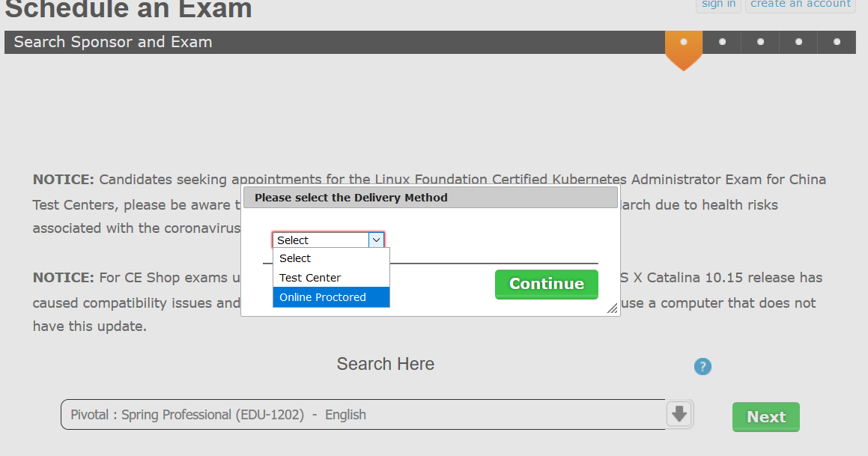
Task: Open the sign in link
Action: click(x=718, y=4)
